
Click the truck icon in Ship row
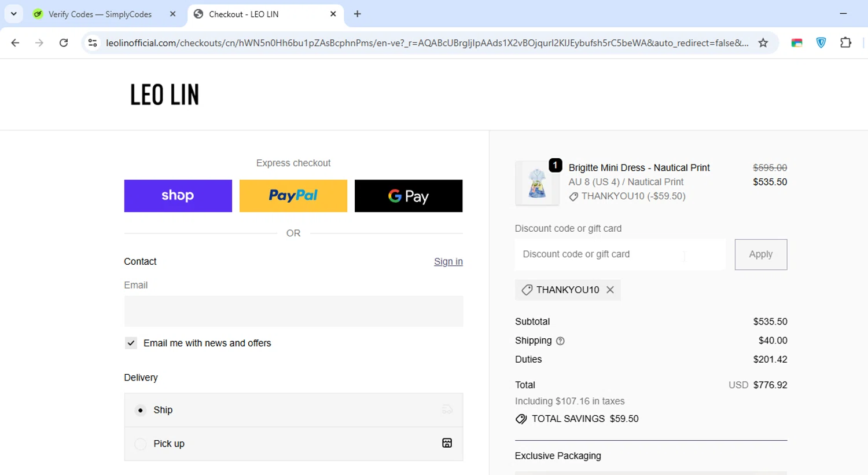pos(447,410)
